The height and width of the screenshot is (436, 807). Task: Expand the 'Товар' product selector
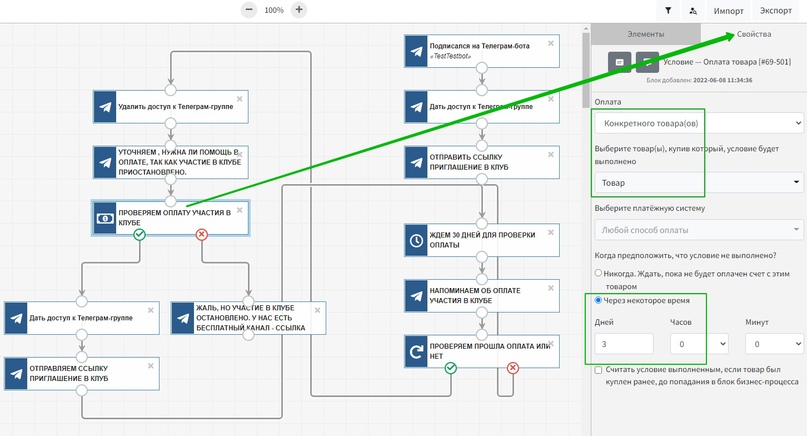(x=699, y=183)
